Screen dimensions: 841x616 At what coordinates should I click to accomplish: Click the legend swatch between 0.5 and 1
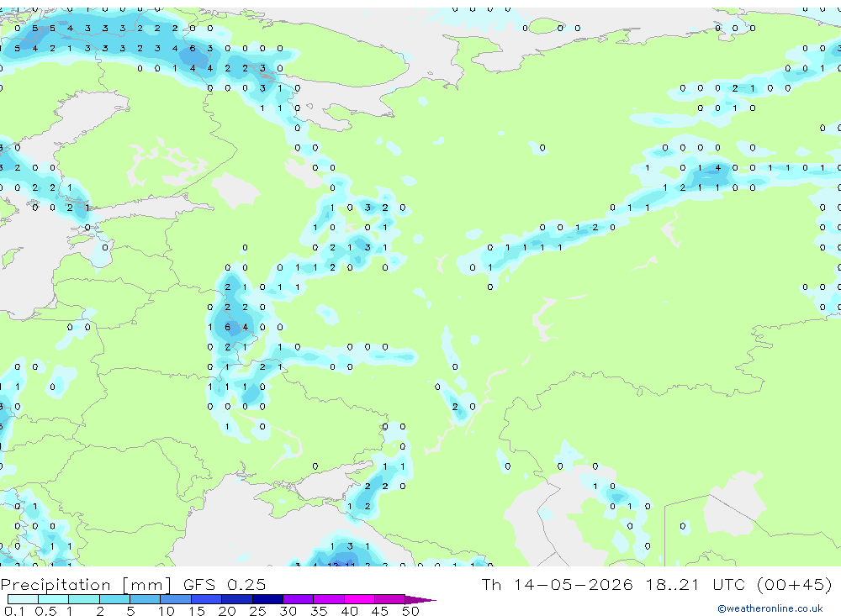click(54, 599)
